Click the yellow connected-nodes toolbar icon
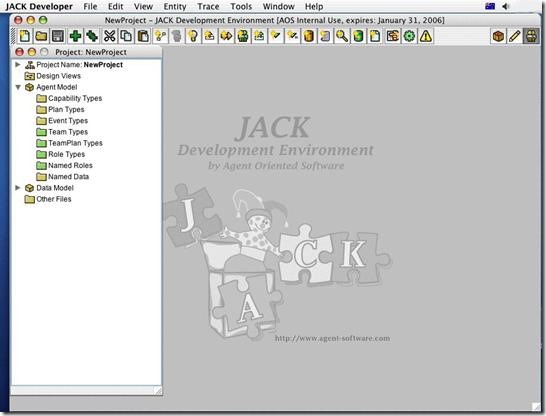 [160, 36]
